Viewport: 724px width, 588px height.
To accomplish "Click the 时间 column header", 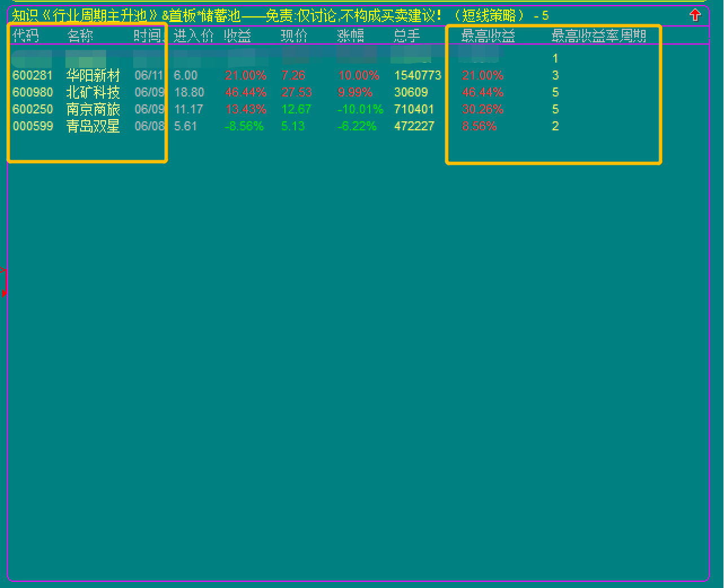I will click(x=148, y=36).
